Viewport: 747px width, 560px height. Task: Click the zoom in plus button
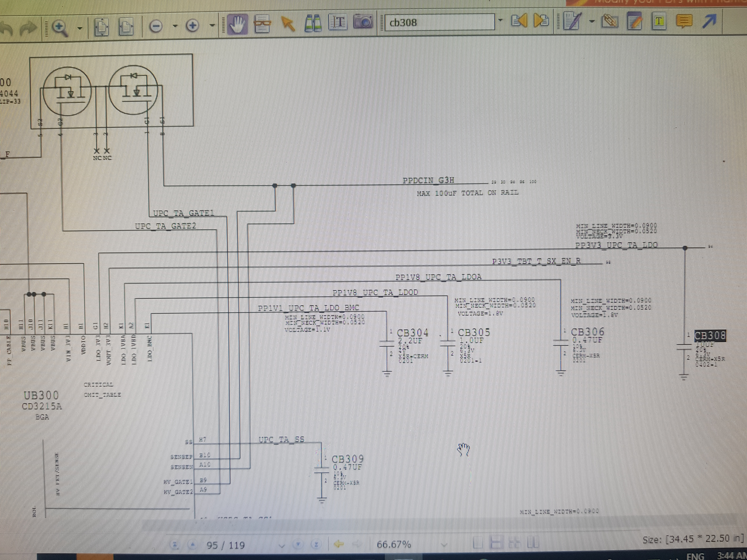tap(192, 26)
